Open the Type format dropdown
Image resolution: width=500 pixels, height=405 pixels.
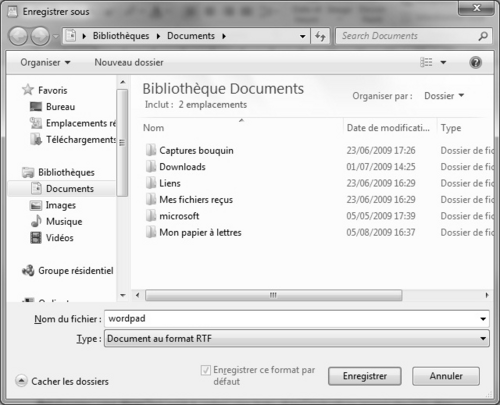coord(297,339)
